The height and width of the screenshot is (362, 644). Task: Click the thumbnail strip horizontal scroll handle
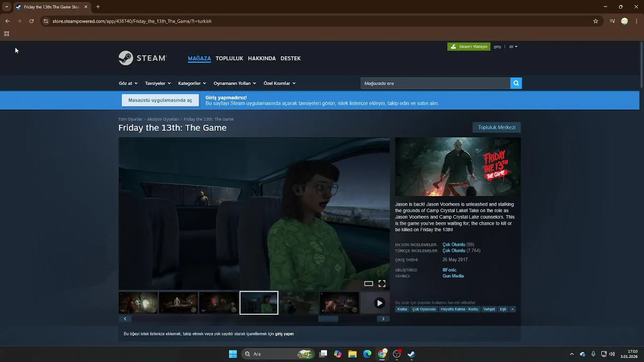[329, 319]
